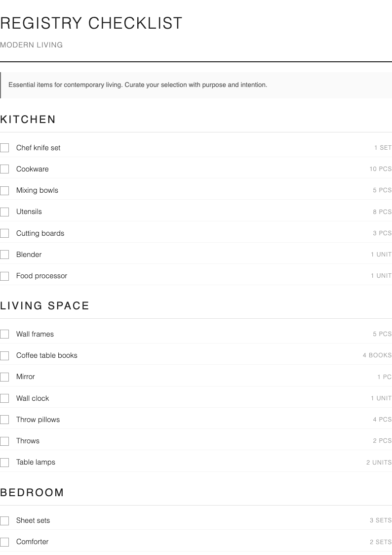This screenshot has height=555, width=392.
Task: Check the Chef knife set checkbox
Action: click(x=4, y=147)
